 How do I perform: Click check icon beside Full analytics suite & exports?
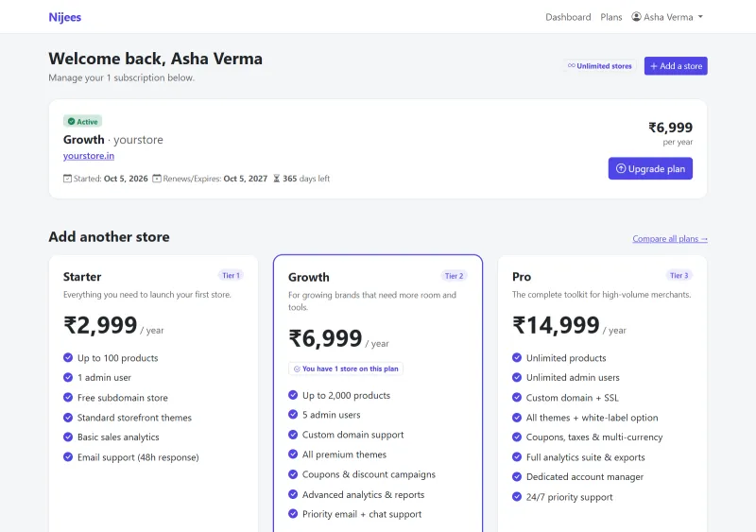tap(517, 456)
